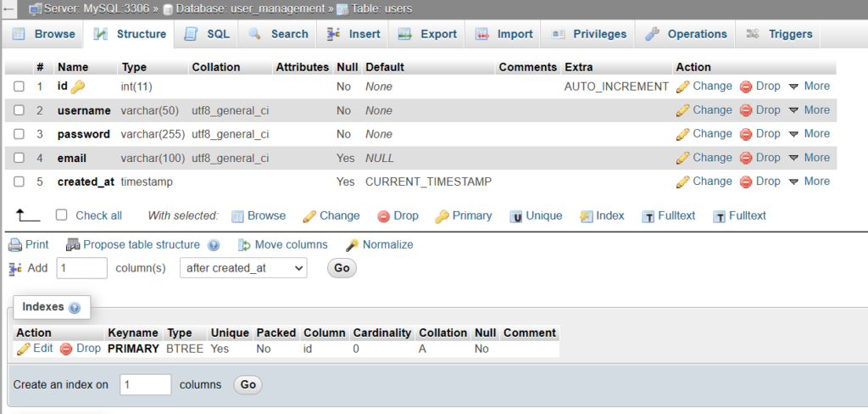Expand the More menu for username
Screen dimensions: 868x414
coord(810,109)
